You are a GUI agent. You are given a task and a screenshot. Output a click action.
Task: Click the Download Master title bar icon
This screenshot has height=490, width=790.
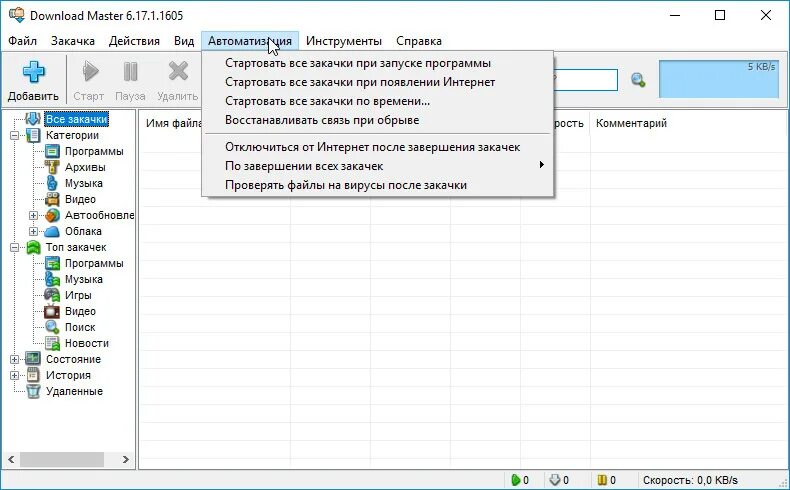[x=17, y=16]
